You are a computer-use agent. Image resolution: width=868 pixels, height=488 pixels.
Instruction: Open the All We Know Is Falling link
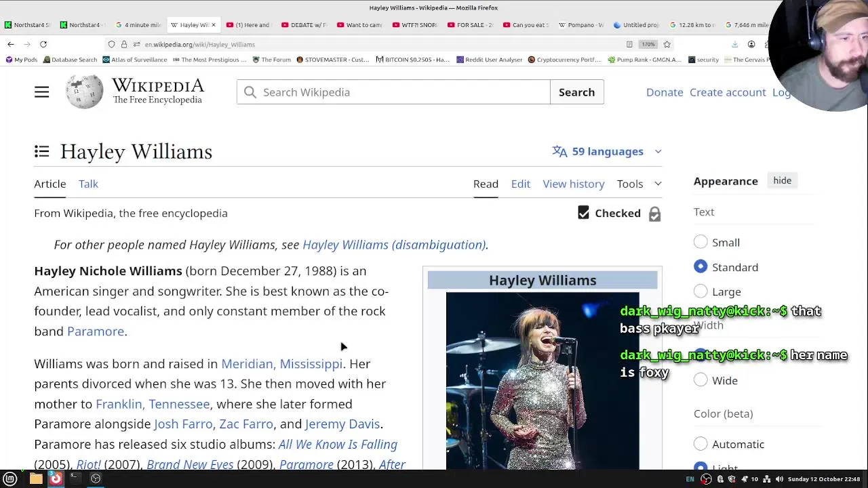pos(338,444)
